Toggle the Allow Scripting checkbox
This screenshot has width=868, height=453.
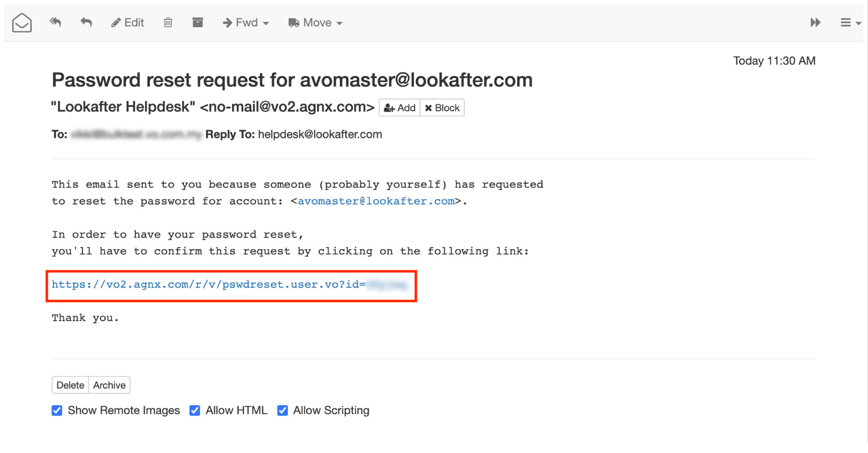pos(282,411)
